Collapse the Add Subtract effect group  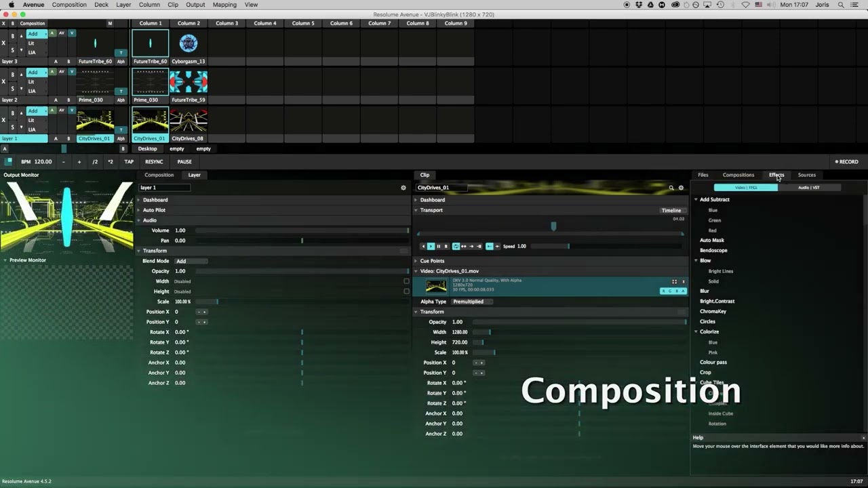point(696,200)
